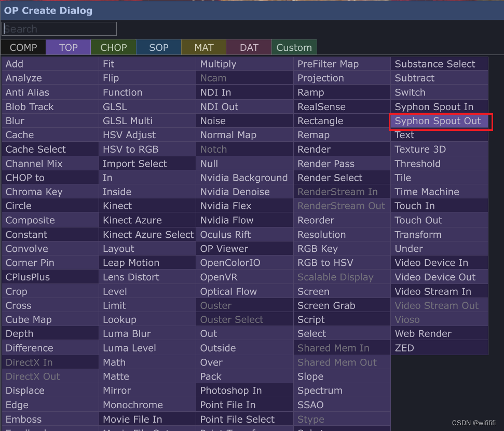
Task: Click inside the Search field
Action: [x=59, y=29]
